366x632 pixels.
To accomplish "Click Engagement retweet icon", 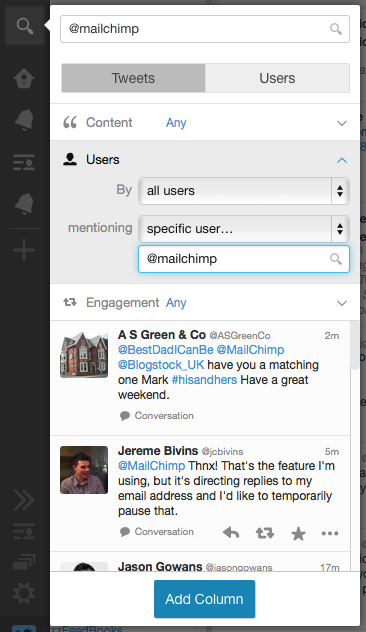I will (x=70, y=302).
